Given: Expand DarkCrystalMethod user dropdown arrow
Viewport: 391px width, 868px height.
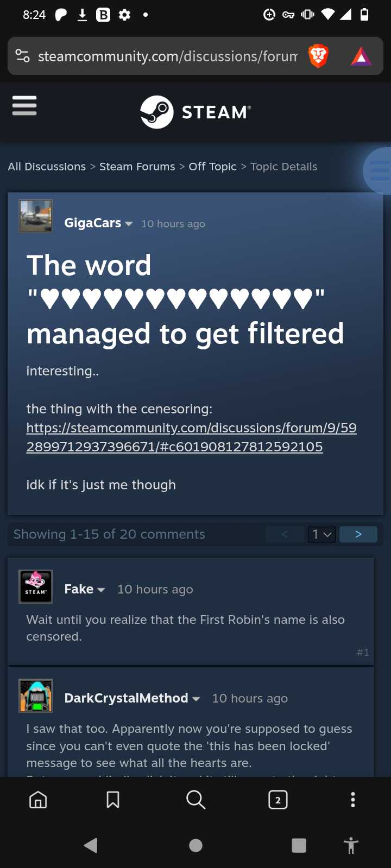Looking at the screenshot, I should [x=196, y=699].
